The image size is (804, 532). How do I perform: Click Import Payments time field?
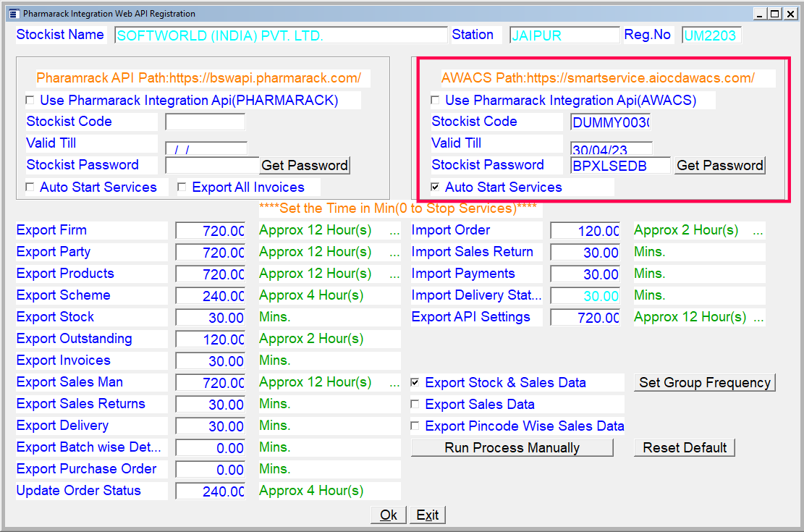pos(585,274)
